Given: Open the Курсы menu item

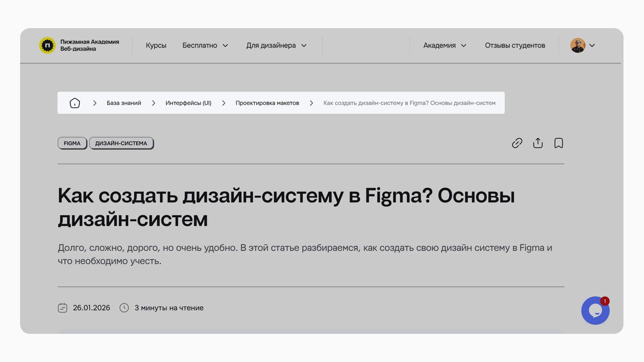Looking at the screenshot, I should 156,45.
